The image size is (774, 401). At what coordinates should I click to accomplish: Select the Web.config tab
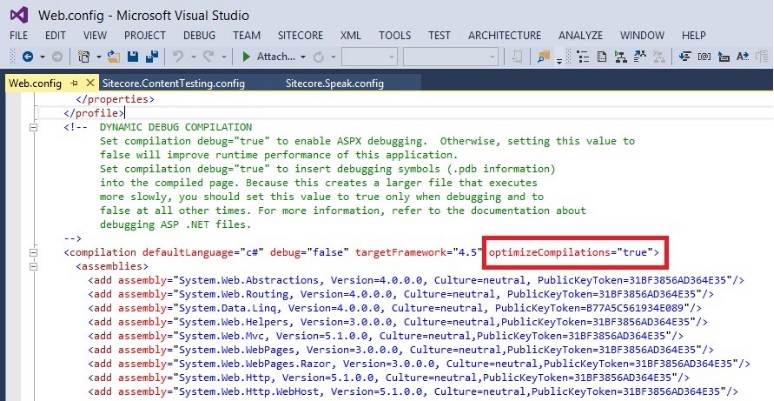coord(36,83)
